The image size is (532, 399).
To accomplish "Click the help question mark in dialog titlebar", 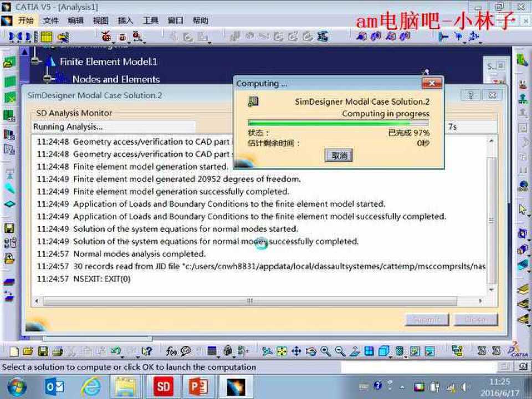I will click(471, 95).
